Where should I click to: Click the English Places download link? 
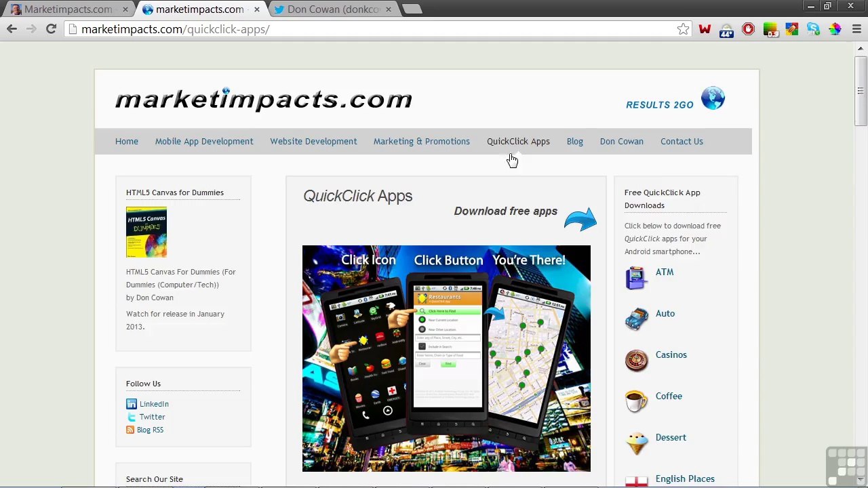(685, 479)
